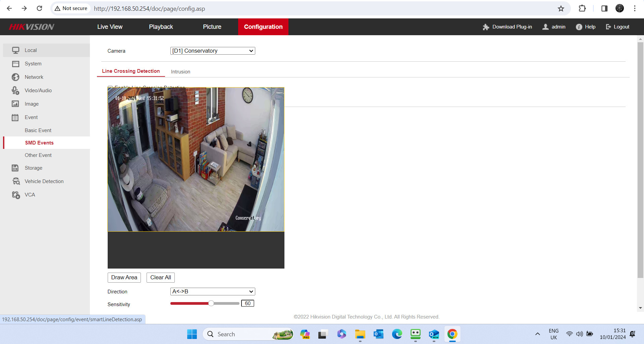644x344 pixels.
Task: Adjust the Sensitivity slider
Action: [211, 303]
